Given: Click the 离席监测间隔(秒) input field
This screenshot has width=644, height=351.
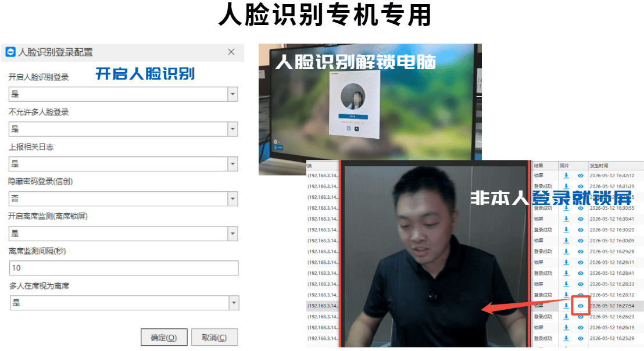Looking at the screenshot, I should click(x=124, y=268).
